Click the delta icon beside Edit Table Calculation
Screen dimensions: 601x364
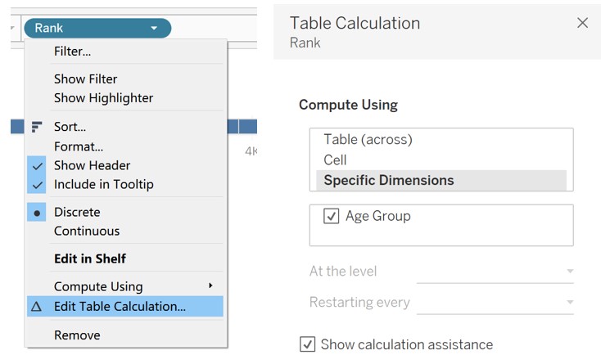[36, 307]
